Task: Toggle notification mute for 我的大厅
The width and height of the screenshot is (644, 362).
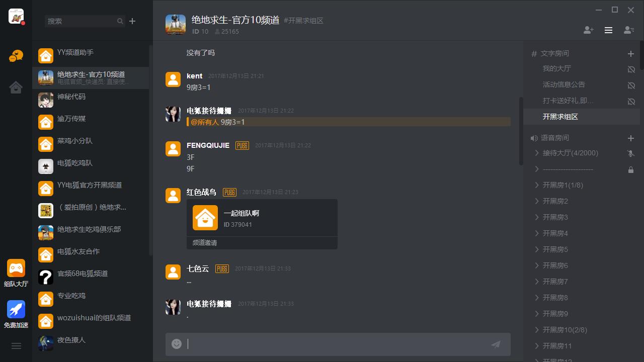Action: coord(631,69)
